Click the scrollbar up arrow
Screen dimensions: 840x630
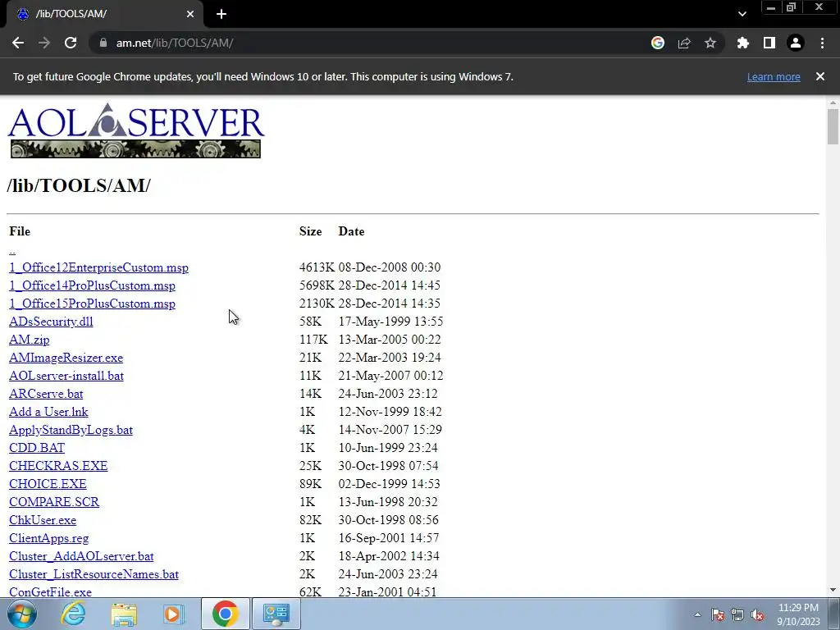point(833,102)
